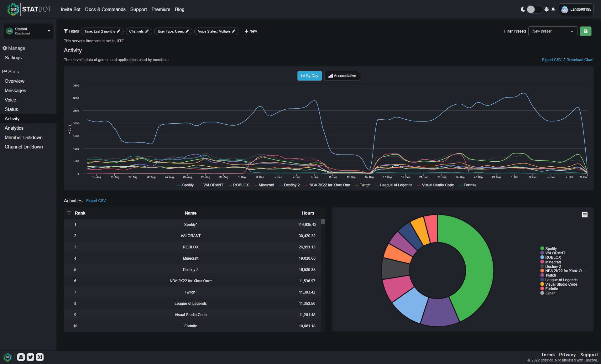601x364 pixels.
Task: Go to the Support page in the top nav
Action: click(138, 9)
